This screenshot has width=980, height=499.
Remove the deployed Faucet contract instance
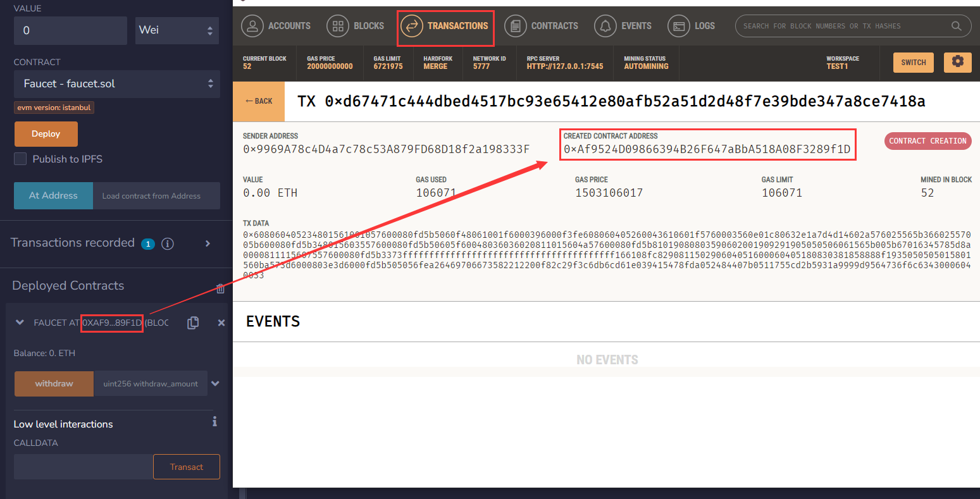point(221,323)
